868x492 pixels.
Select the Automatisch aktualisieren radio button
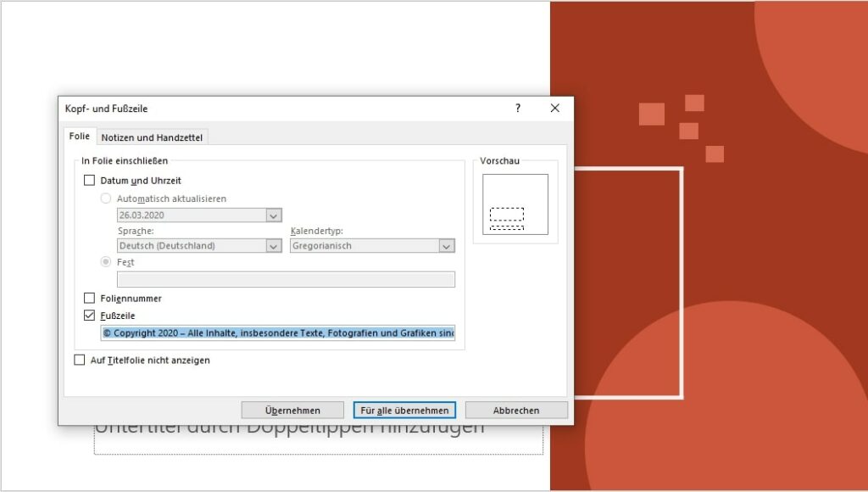[x=106, y=198]
